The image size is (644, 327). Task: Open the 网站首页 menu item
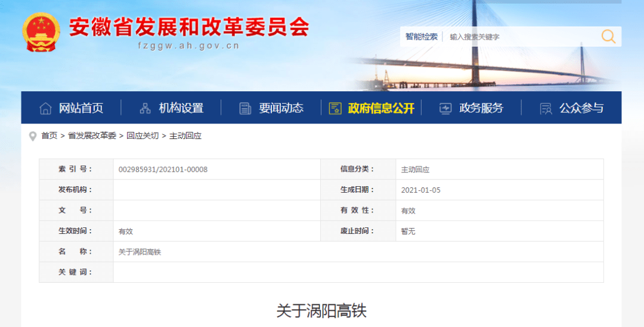[x=81, y=108]
